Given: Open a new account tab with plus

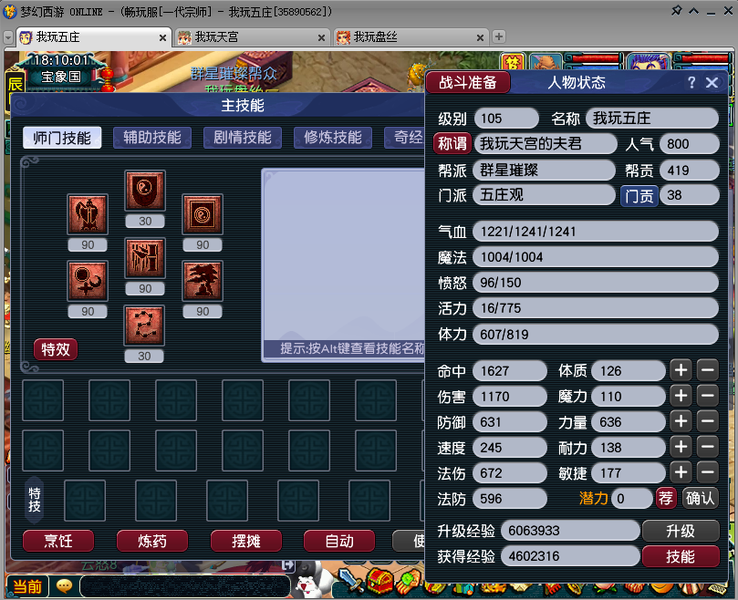Looking at the screenshot, I should (499, 36).
